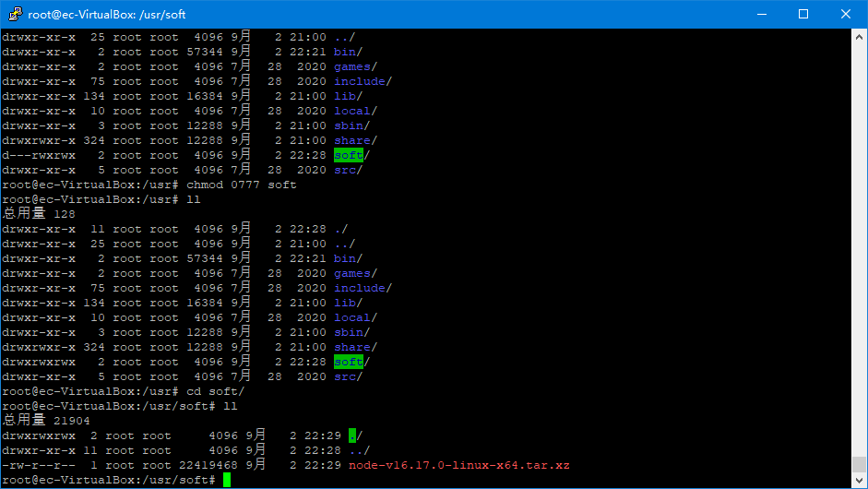Close the PuTTY terminal window
868x489 pixels.
coord(845,14)
